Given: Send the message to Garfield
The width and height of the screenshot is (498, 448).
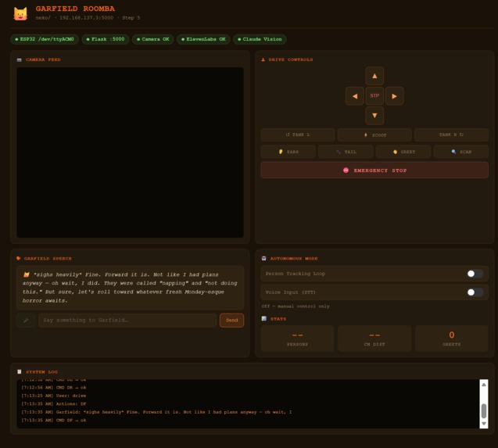Looking at the screenshot, I should [231, 321].
